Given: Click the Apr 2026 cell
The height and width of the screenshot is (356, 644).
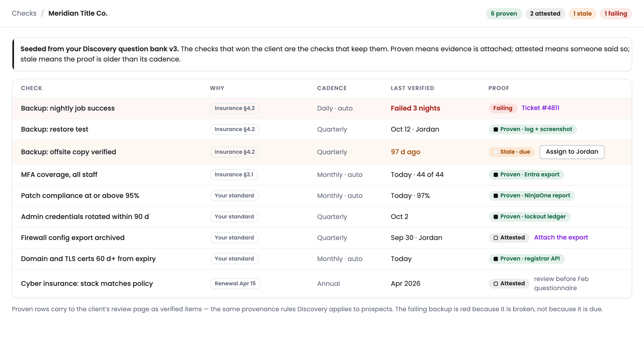Looking at the screenshot, I should click(406, 283).
